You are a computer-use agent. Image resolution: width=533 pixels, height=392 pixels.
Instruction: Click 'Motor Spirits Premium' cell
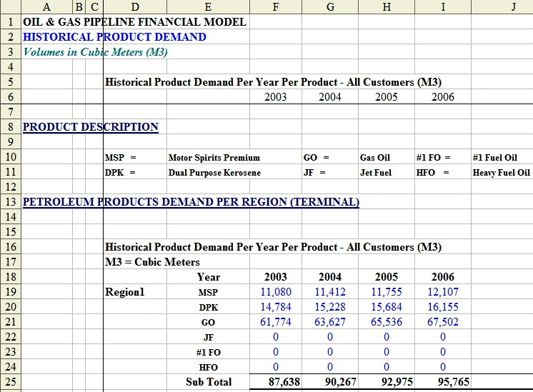[214, 158]
